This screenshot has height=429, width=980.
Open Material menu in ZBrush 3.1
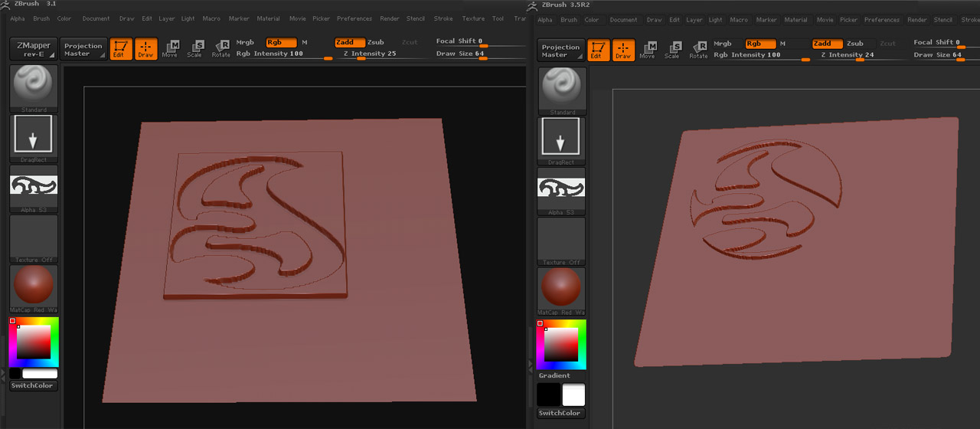pyautogui.click(x=268, y=18)
